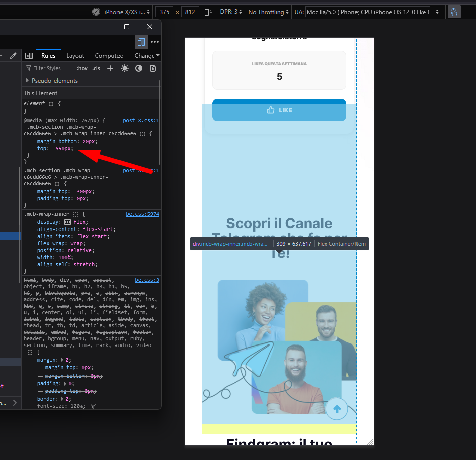The image size is (476, 460).
Task: Switch to the Computed tab
Action: [x=109, y=56]
